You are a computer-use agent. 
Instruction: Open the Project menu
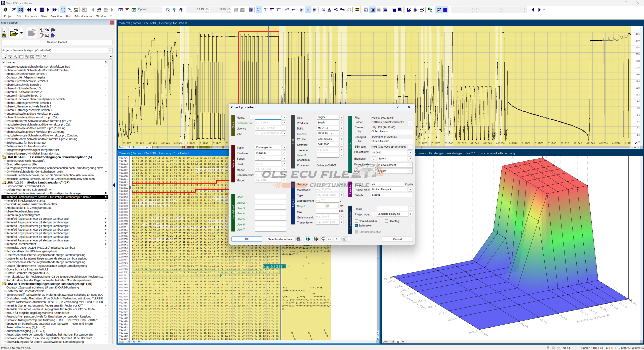pos(8,16)
